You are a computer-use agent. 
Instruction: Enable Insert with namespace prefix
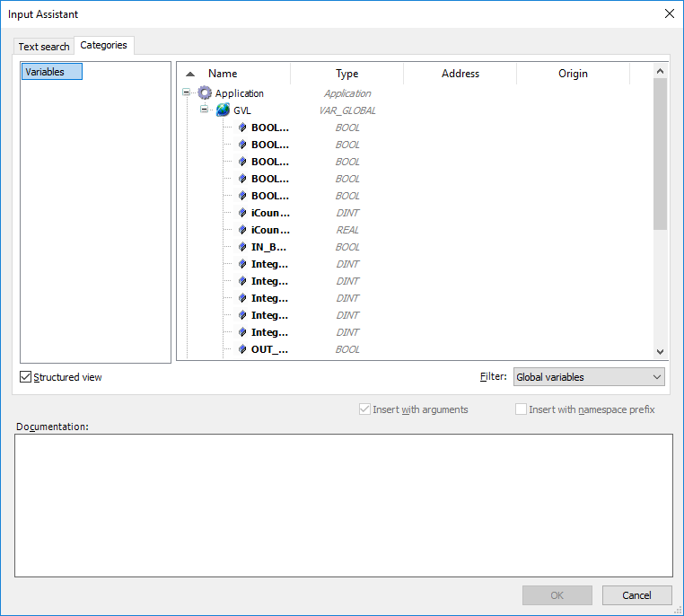point(521,409)
